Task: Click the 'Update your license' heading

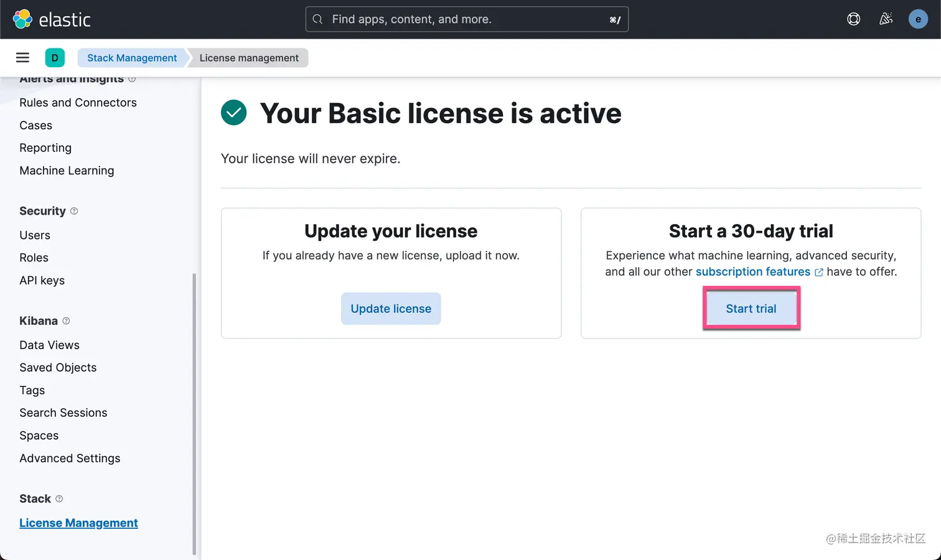Action: 391,231
